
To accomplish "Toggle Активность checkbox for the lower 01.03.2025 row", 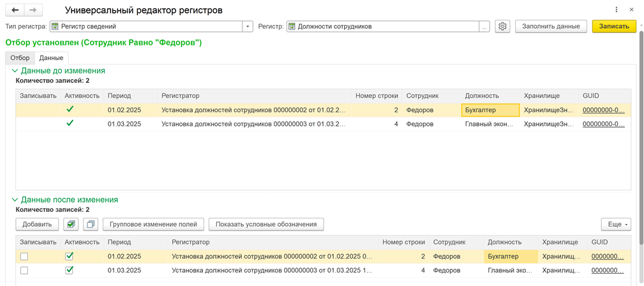I will coord(70,271).
